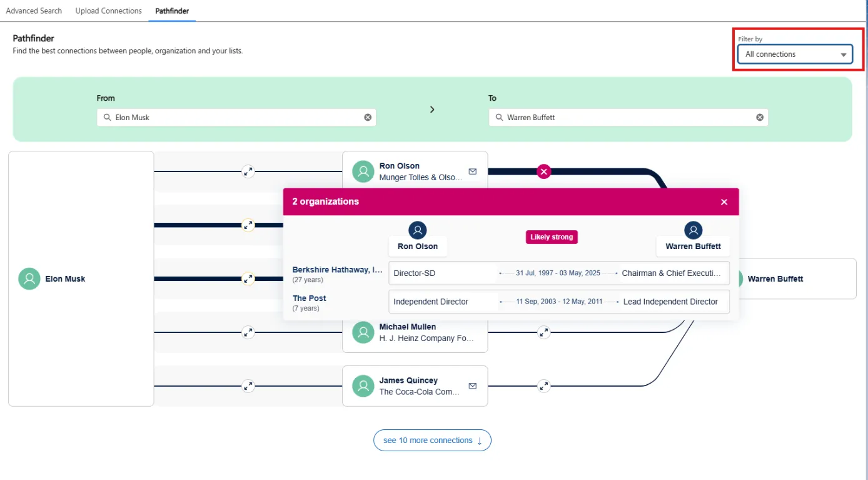
Task: Click the Munger Tolles & Olson company text
Action: click(421, 177)
